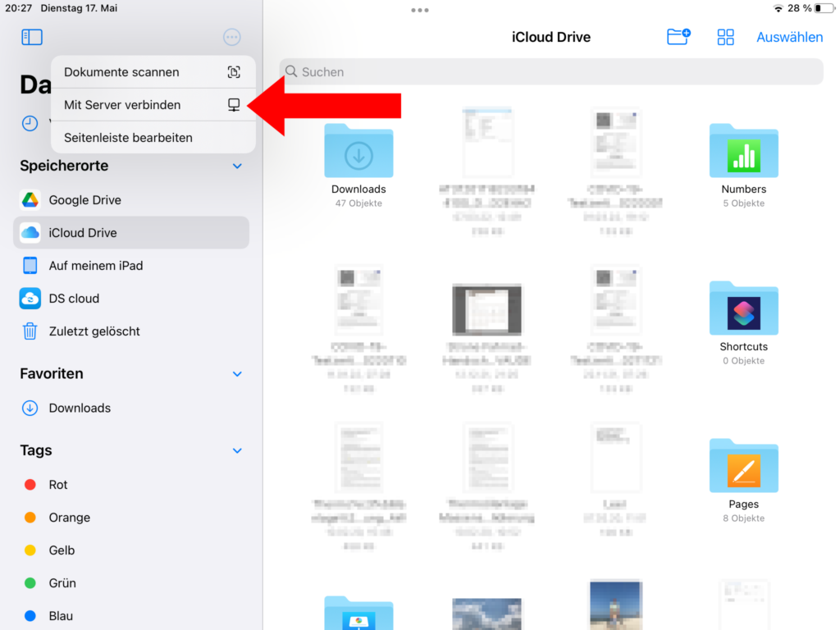Tap the 20:27 clock in status bar
The image size is (840, 630).
tap(19, 8)
